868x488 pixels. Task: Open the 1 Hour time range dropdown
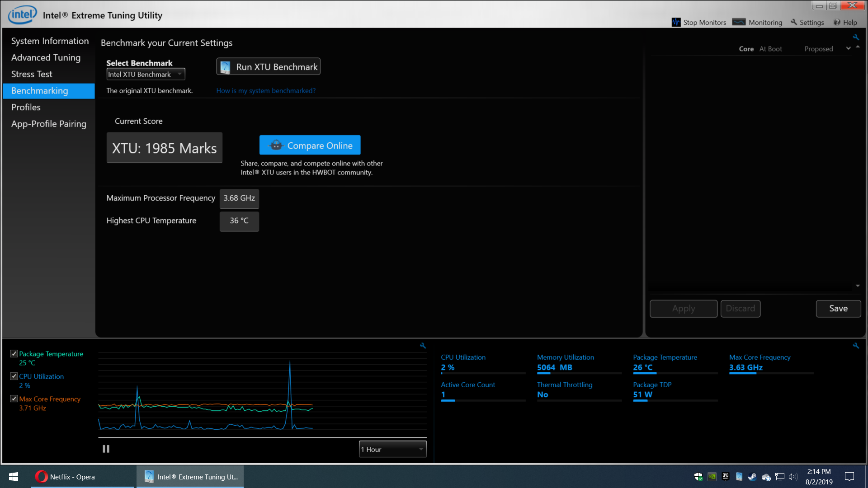coord(392,449)
